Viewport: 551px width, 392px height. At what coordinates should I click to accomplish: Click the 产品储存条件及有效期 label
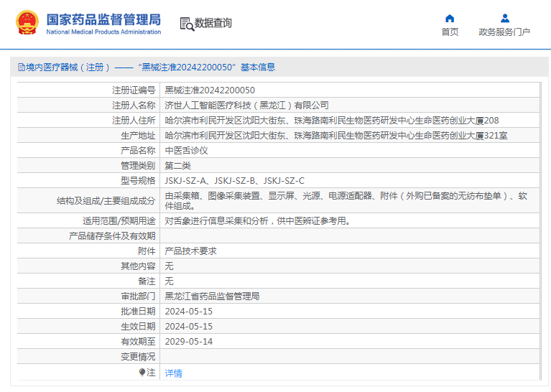[112, 236]
